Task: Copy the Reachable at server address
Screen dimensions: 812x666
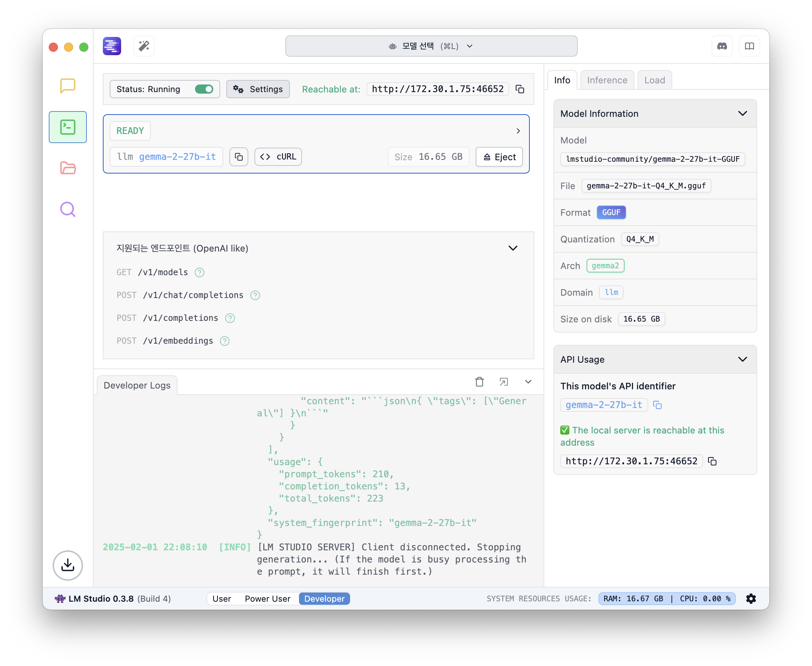Action: [520, 89]
